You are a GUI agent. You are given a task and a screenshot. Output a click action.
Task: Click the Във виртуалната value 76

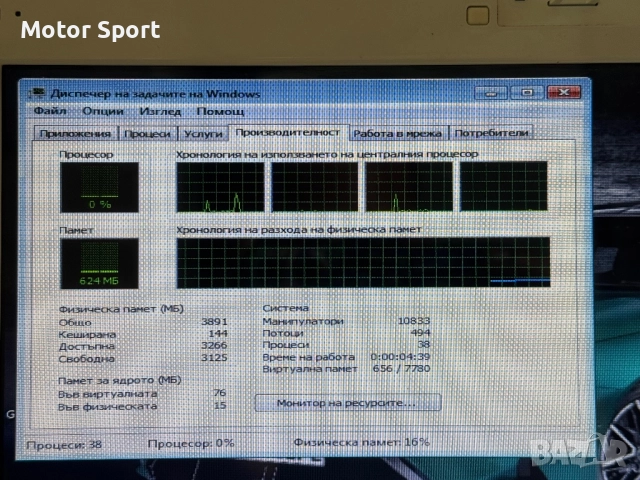click(220, 393)
